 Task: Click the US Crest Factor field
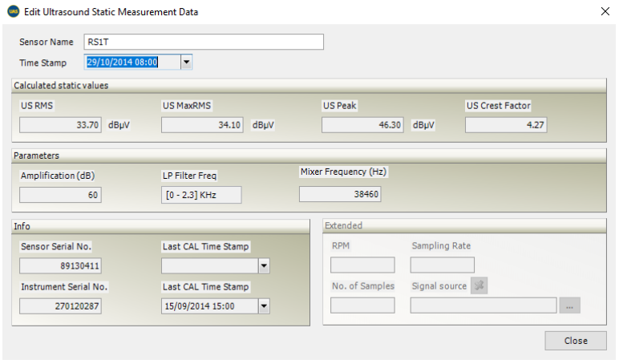coord(507,125)
